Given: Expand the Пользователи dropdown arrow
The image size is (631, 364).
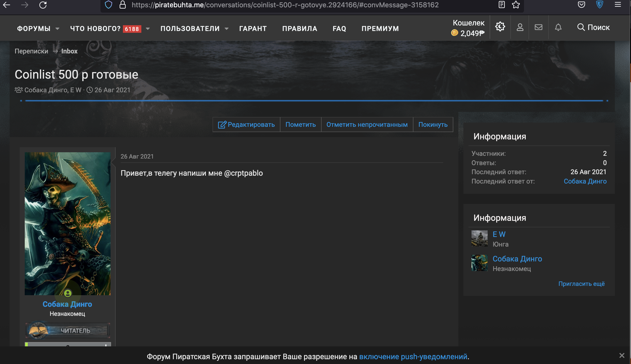Looking at the screenshot, I should tap(227, 29).
